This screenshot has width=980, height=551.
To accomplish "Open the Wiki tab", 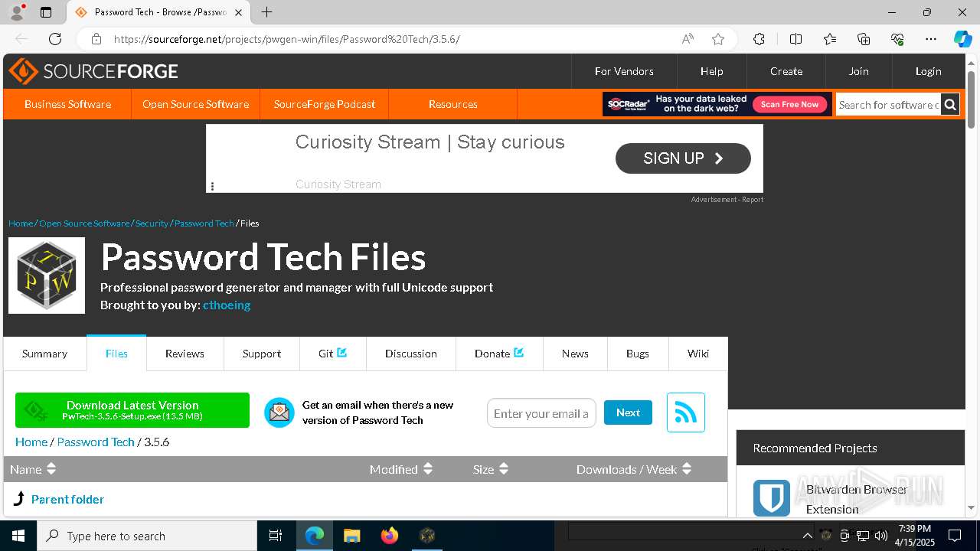I will (x=698, y=354).
